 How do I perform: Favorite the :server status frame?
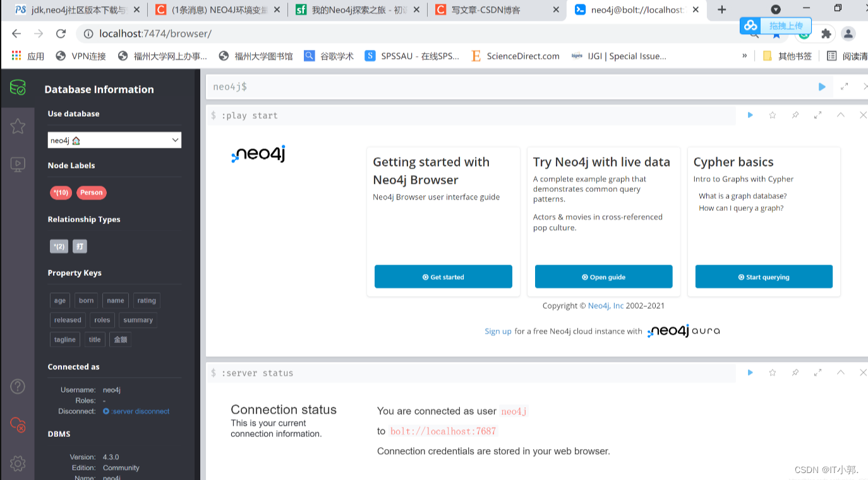(x=773, y=373)
